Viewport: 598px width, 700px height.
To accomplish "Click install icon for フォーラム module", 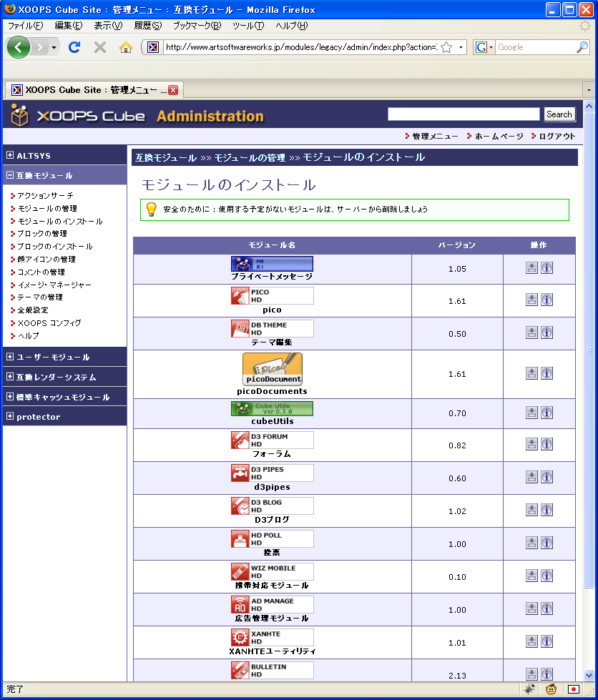I will click(x=531, y=444).
